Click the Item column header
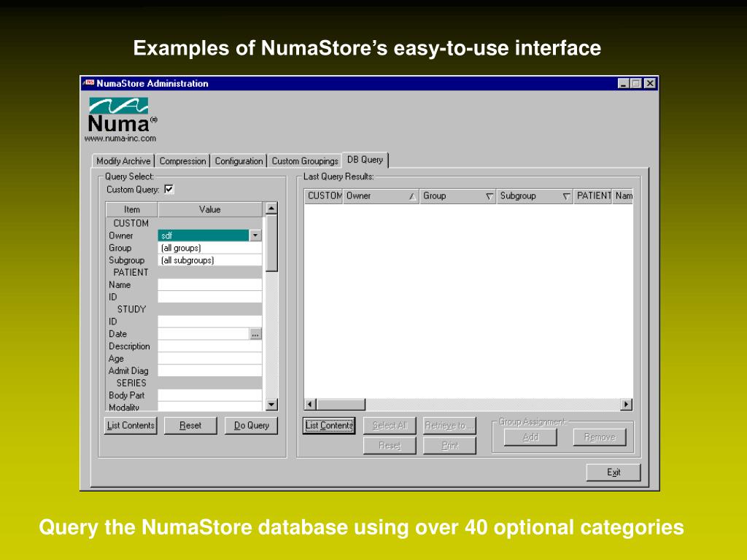 click(132, 209)
